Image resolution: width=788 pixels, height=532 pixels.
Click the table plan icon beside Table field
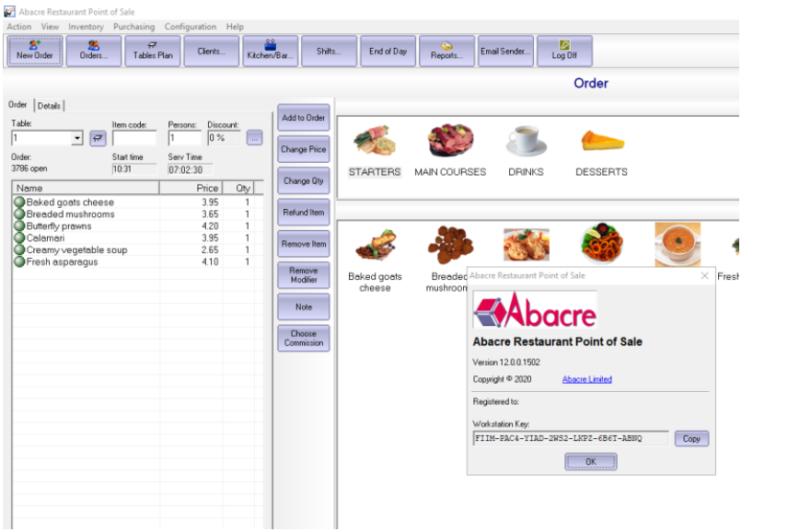(98, 139)
